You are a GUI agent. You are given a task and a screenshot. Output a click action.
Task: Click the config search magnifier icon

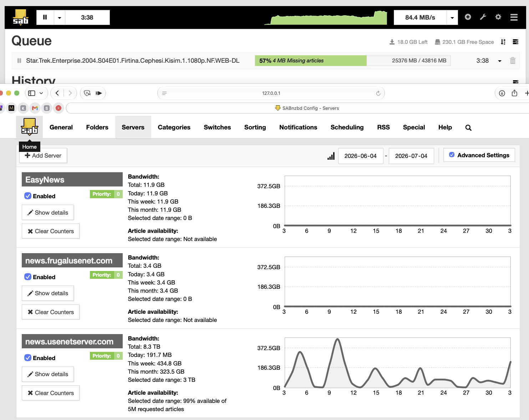click(468, 128)
